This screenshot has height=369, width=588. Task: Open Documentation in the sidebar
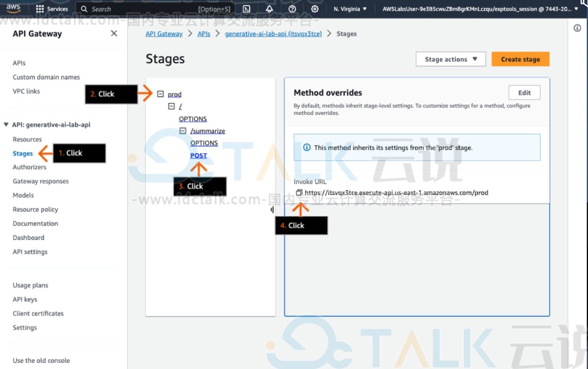pyautogui.click(x=35, y=223)
